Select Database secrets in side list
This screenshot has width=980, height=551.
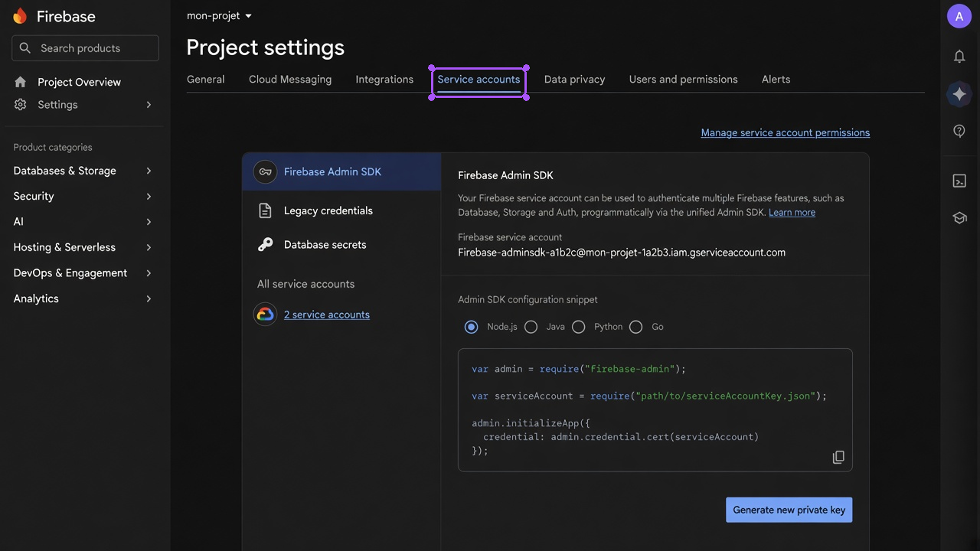(x=341, y=245)
